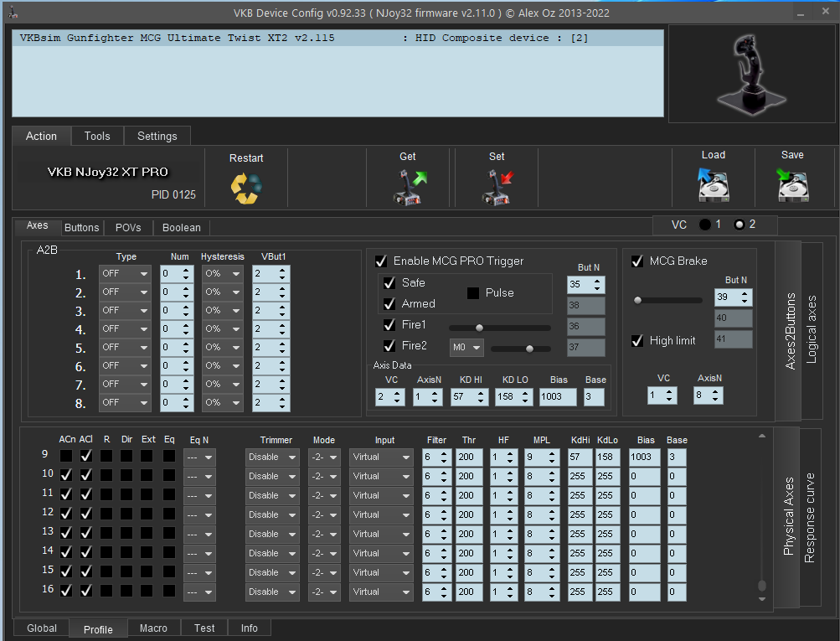Open Type dropdown for A2B row 8
The height and width of the screenshot is (641, 840).
[124, 403]
